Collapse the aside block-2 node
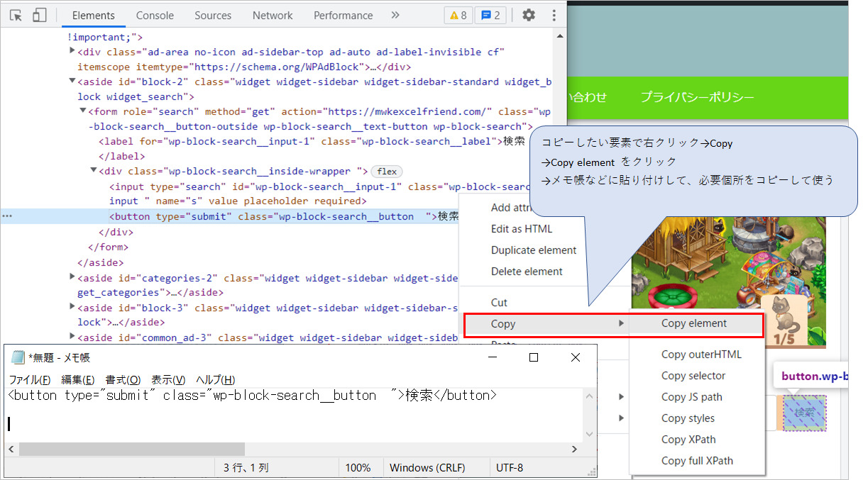Viewport: 868px width, 480px height. click(73, 82)
